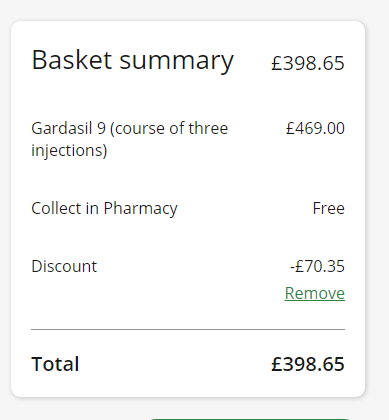Remove the applied discount
389x420 pixels.
coord(315,293)
